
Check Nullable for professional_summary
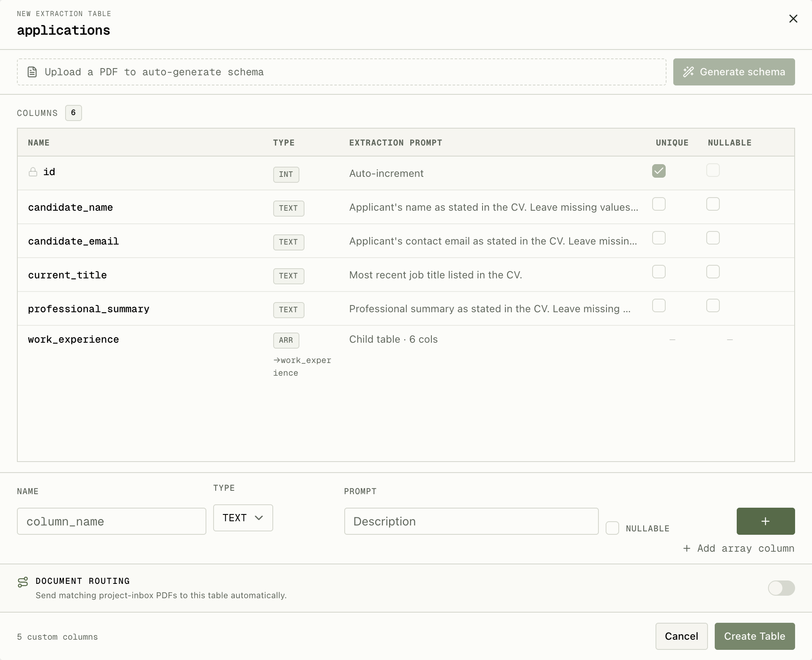[x=713, y=305]
